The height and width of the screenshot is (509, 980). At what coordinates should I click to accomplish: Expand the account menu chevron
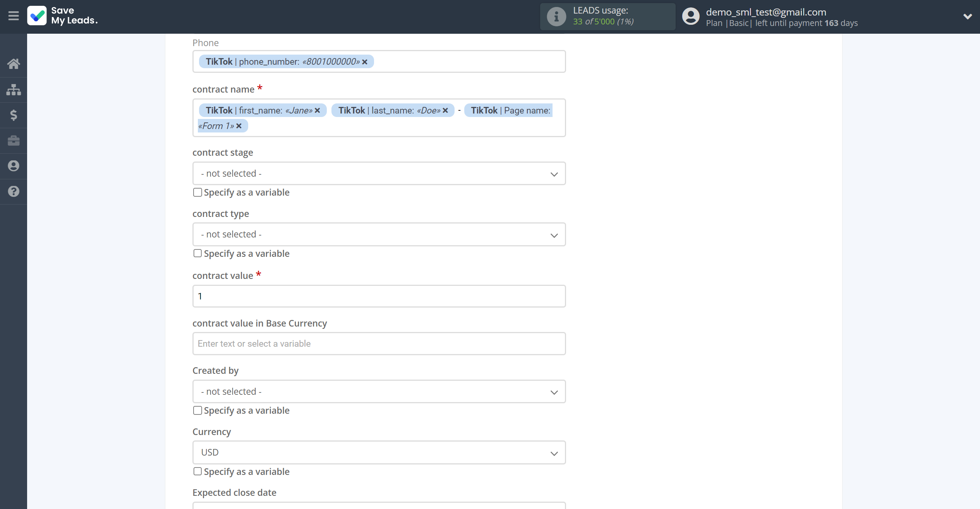point(967,17)
